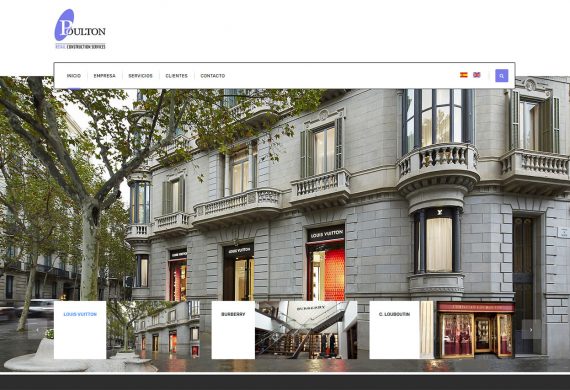Click the Poulton logo
Image resolution: width=570 pixels, height=390 pixels.
tap(80, 29)
